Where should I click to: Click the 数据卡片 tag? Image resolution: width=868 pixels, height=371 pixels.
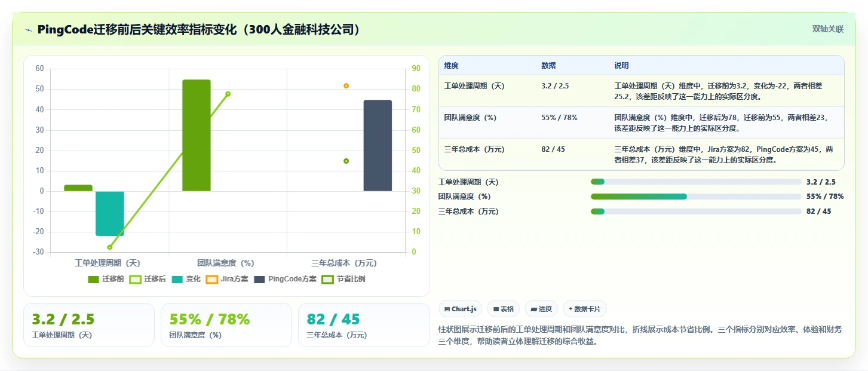[585, 309]
